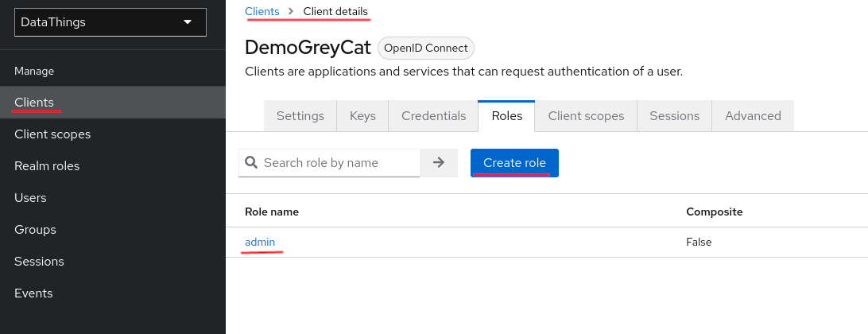Select the Roles tab
This screenshot has height=334, width=868.
click(506, 116)
